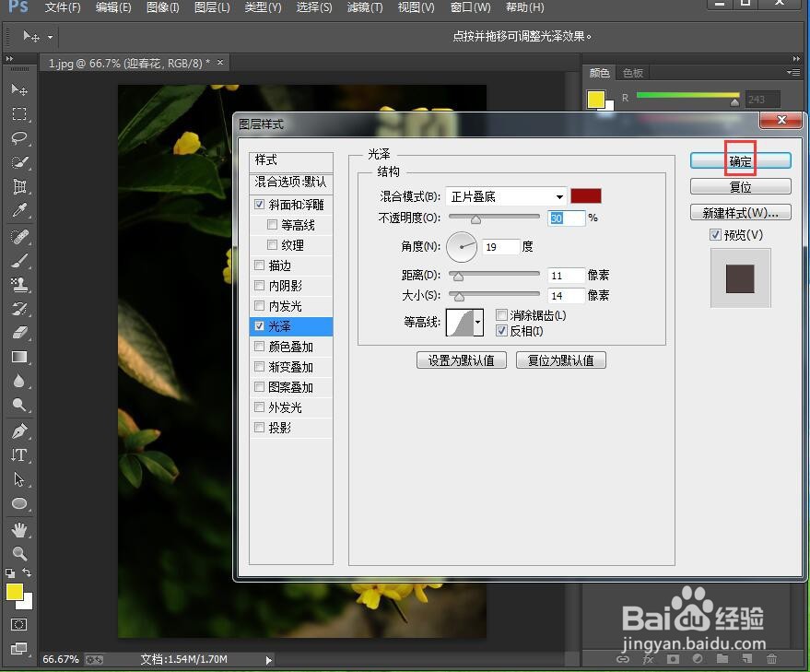Select the Dodge tool
Image resolution: width=810 pixels, height=672 pixels.
[x=19, y=405]
